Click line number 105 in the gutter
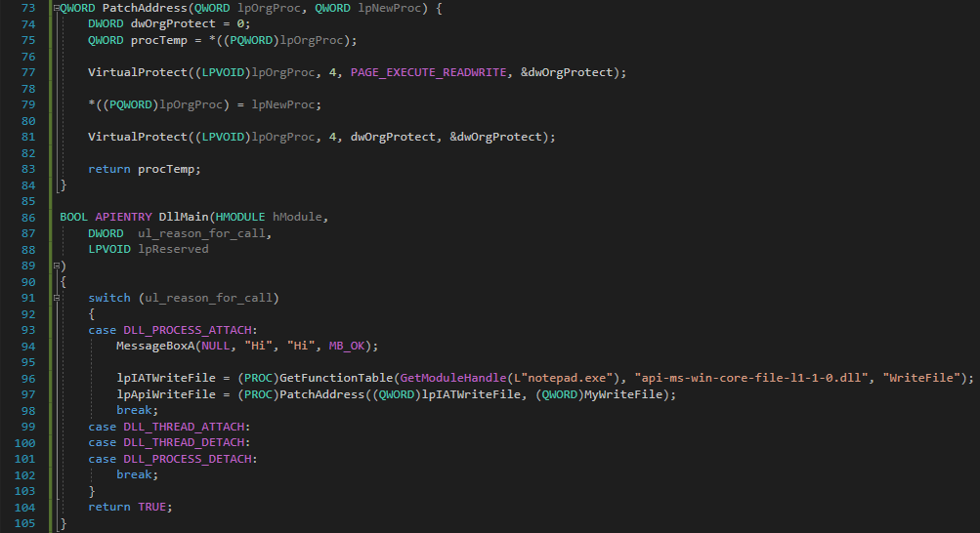 pyautogui.click(x=25, y=523)
